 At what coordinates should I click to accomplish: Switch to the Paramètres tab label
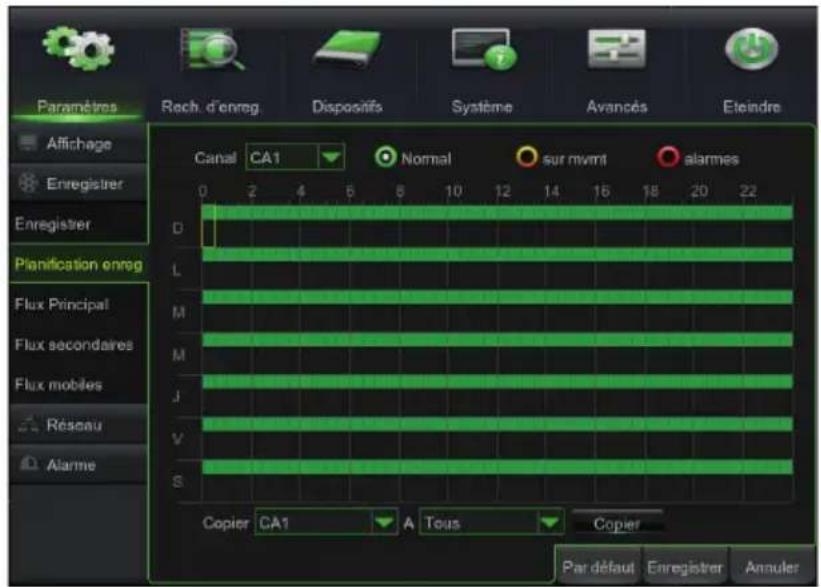[77, 107]
